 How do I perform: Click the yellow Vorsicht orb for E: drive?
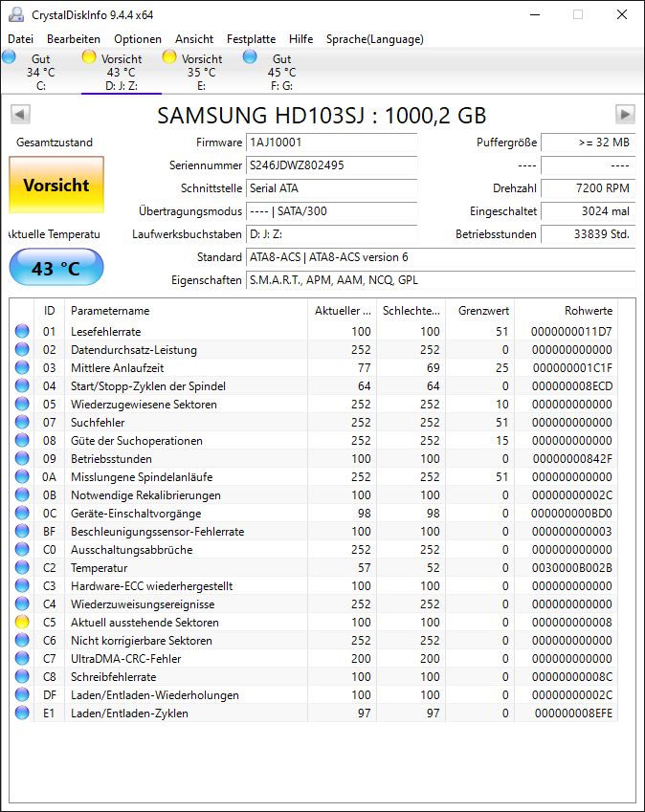click(169, 56)
